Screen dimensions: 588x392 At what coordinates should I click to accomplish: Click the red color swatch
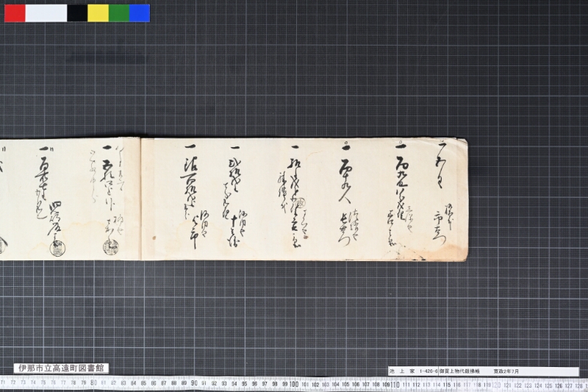15,13
